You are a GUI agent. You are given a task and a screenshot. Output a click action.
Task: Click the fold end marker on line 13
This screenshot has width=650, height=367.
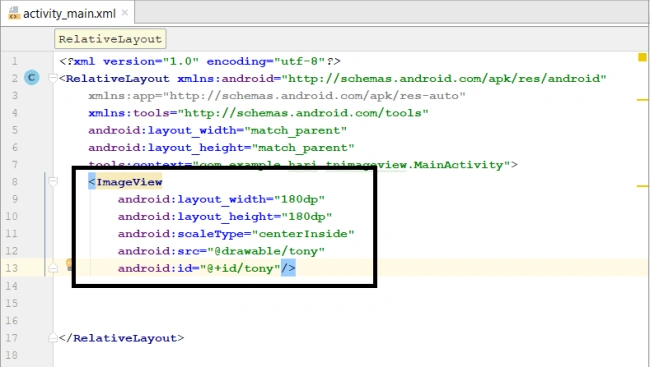pos(53,268)
